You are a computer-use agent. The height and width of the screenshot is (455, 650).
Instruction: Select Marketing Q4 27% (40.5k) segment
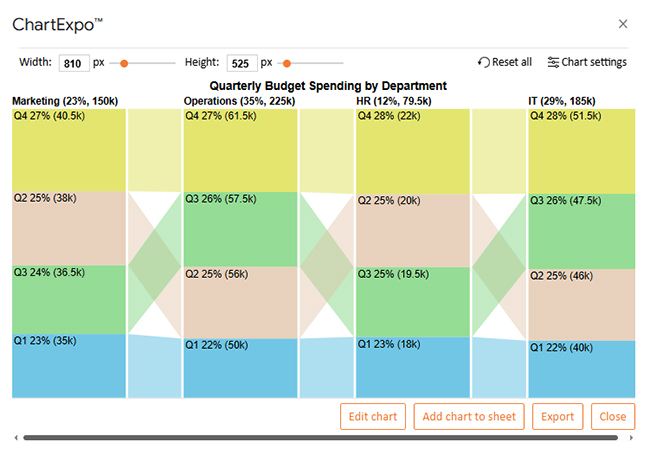69,150
